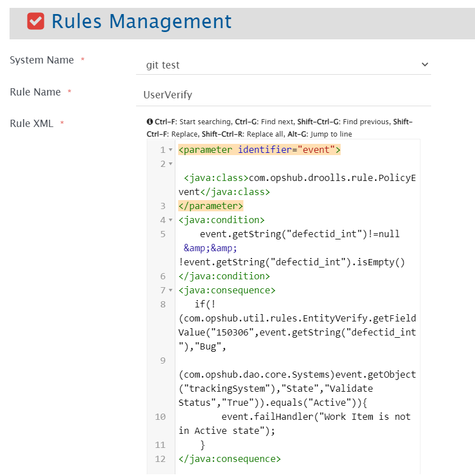Click line number 3 in the editor gutter
This screenshot has width=475, height=476.
[162, 206]
